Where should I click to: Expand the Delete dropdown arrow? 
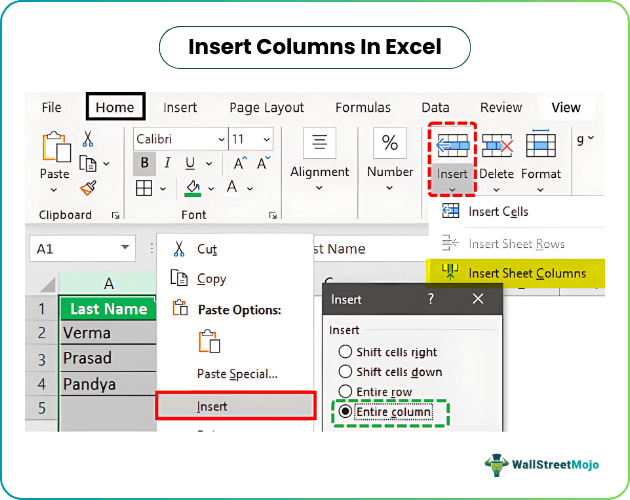[497, 190]
